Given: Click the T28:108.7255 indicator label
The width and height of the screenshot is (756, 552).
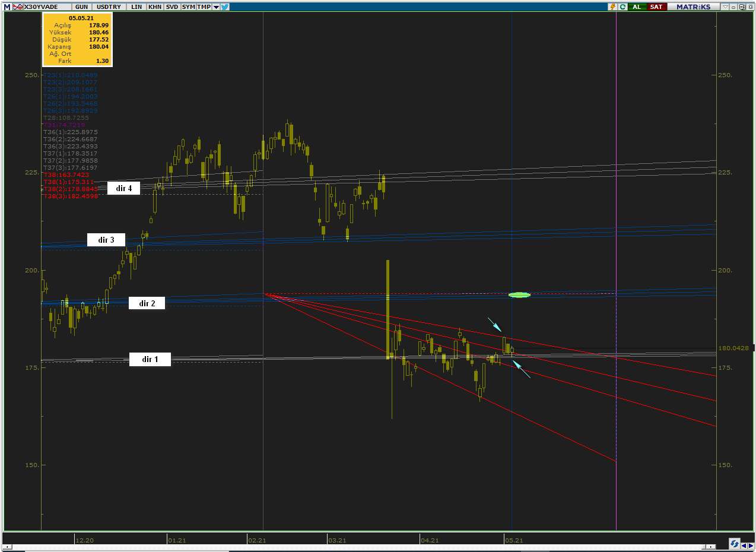Looking at the screenshot, I should 66,118.
